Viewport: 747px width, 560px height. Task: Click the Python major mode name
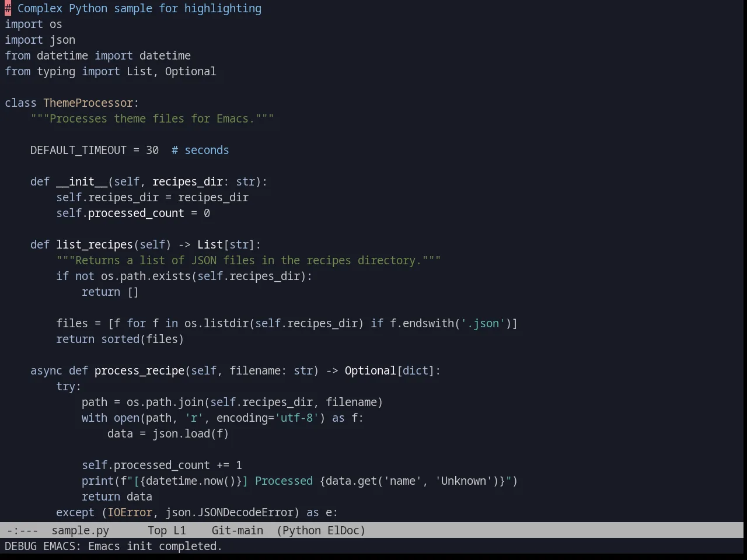tap(302, 530)
